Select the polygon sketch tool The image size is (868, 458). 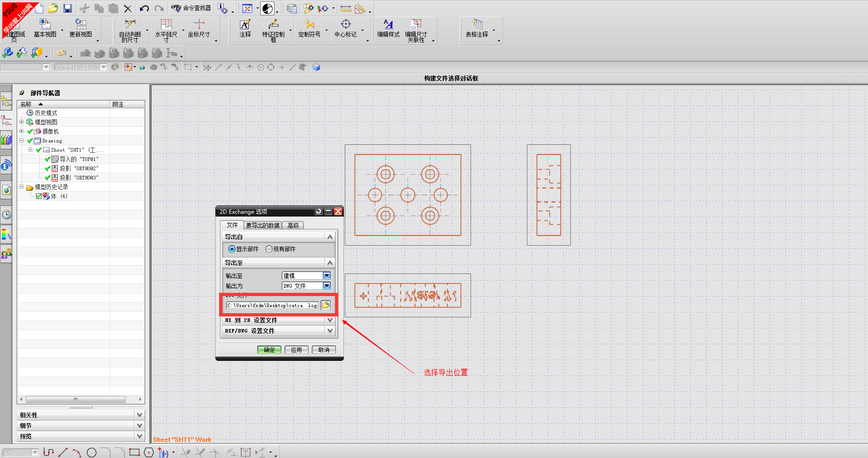pos(149,452)
